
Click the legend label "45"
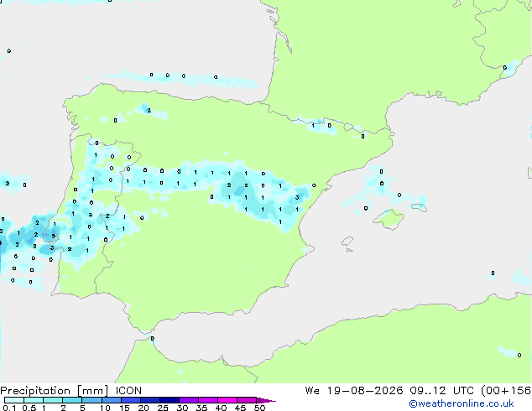point(240,408)
